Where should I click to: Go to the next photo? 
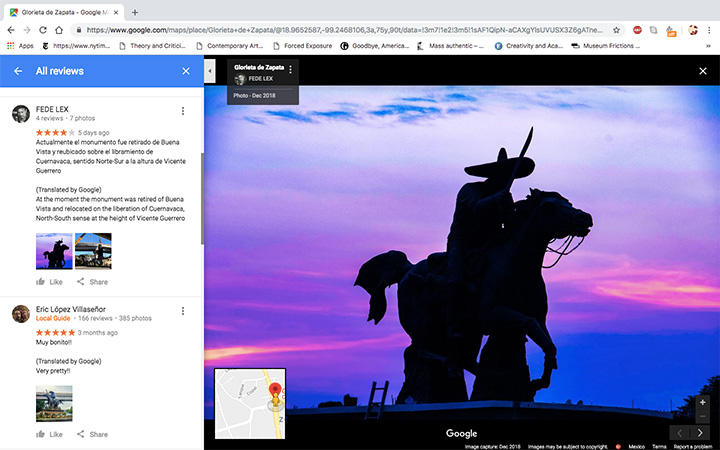700,433
